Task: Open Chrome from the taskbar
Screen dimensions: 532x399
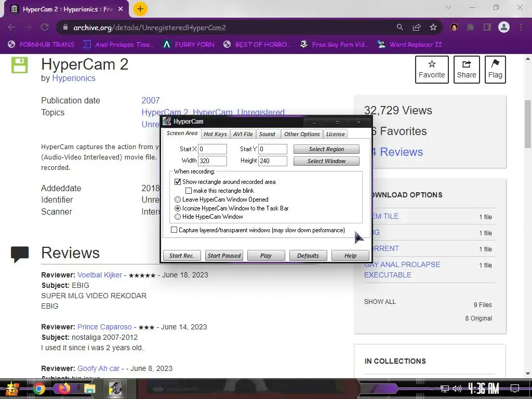Action: click(39, 389)
